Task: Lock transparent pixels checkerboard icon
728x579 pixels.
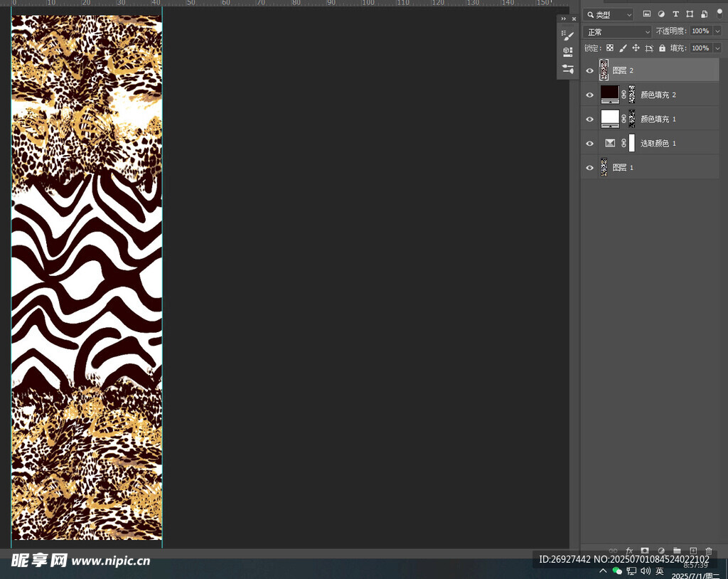Action: [610, 48]
